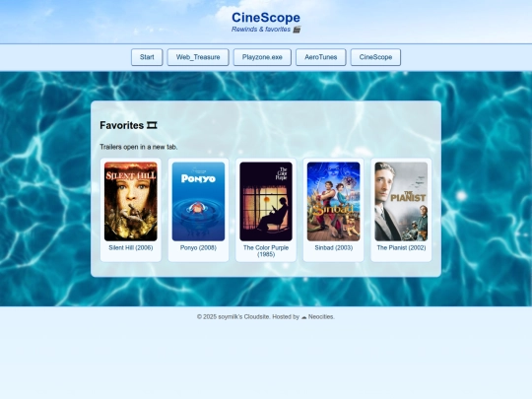
Task: Open the Silent Hill poster trailer
Action: pyautogui.click(x=131, y=202)
